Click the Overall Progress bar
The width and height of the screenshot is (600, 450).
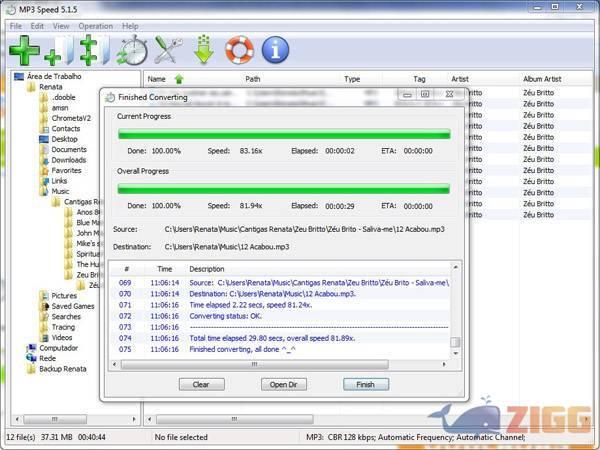point(284,189)
